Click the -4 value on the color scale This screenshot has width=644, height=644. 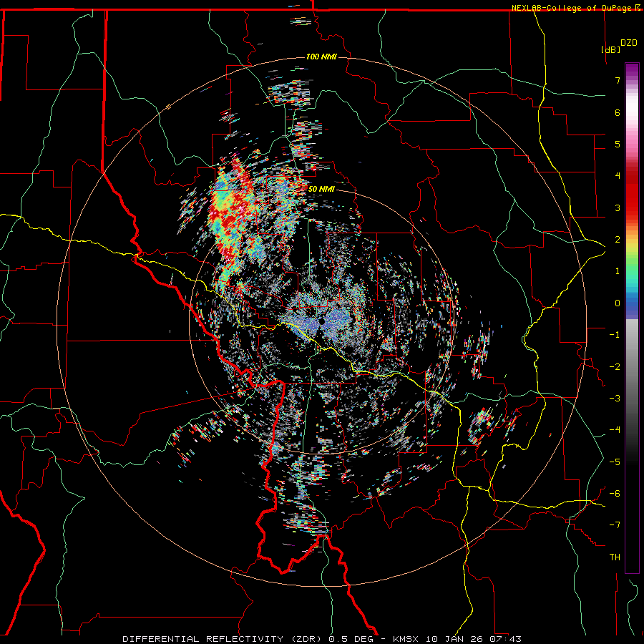615,430
